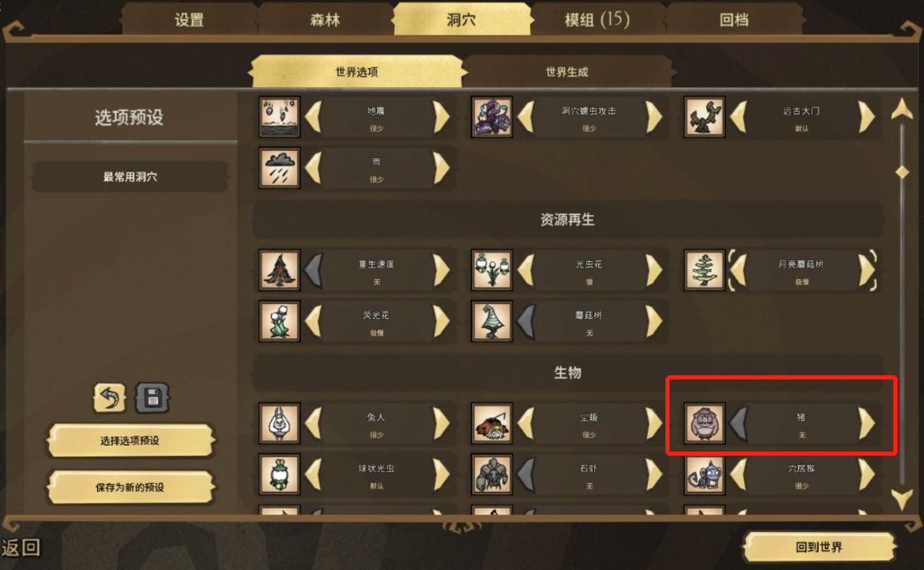Click the cave monkey (穴居猴) icon
The height and width of the screenshot is (570, 924).
tap(704, 474)
